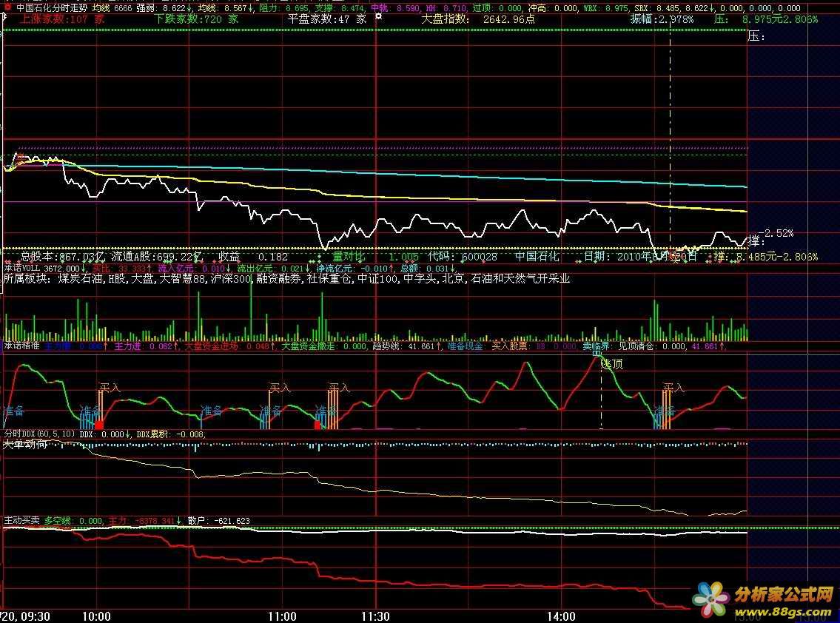Click the 多空线: 0.000 value

click(x=73, y=521)
